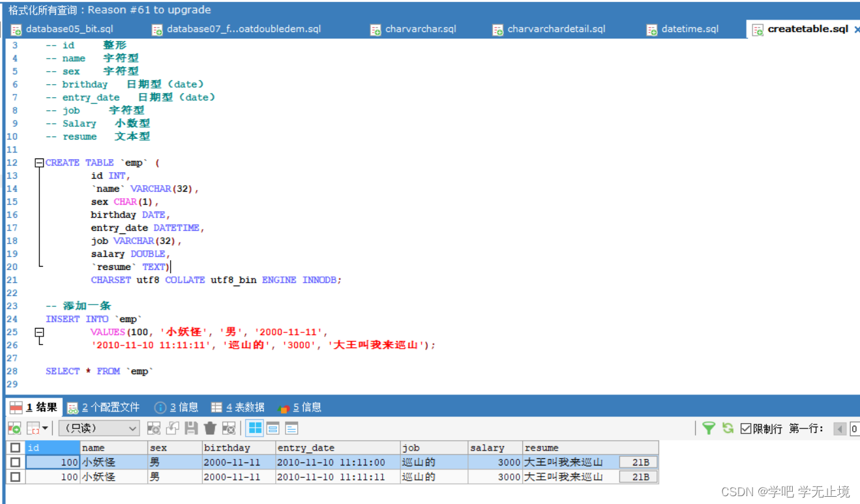Collapse the CREATE TABLE code block

point(39,162)
